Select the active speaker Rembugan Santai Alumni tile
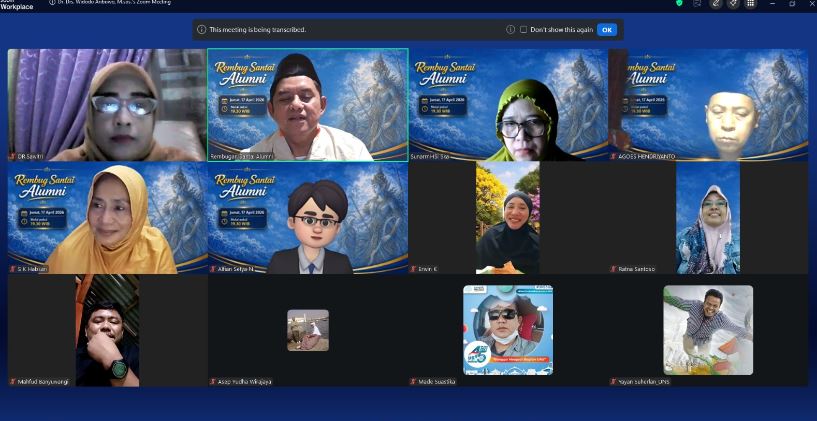817x421 pixels. click(307, 105)
